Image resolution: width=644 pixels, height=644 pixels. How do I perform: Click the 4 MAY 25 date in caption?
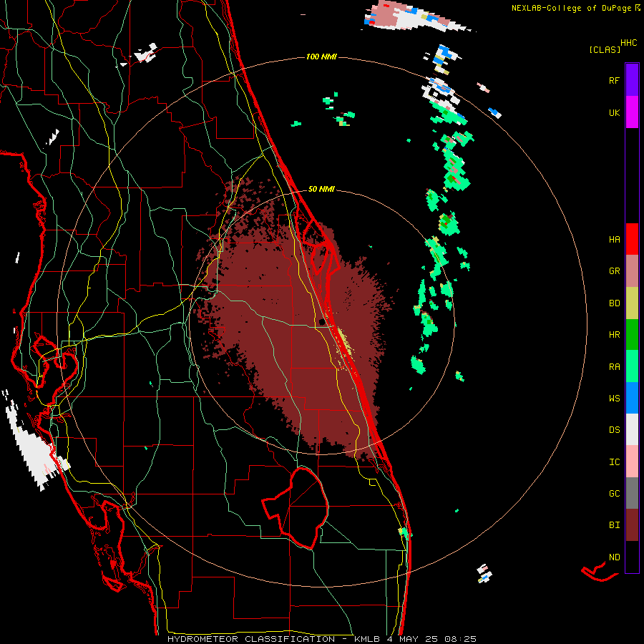click(414, 639)
